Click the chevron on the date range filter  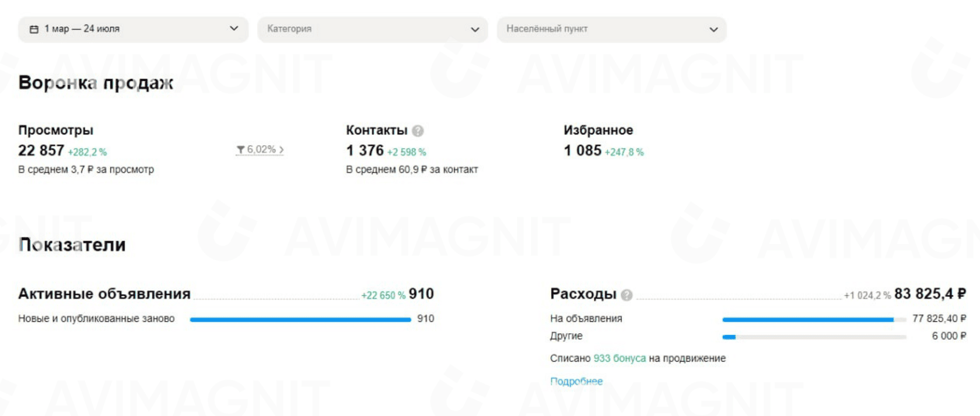click(234, 28)
